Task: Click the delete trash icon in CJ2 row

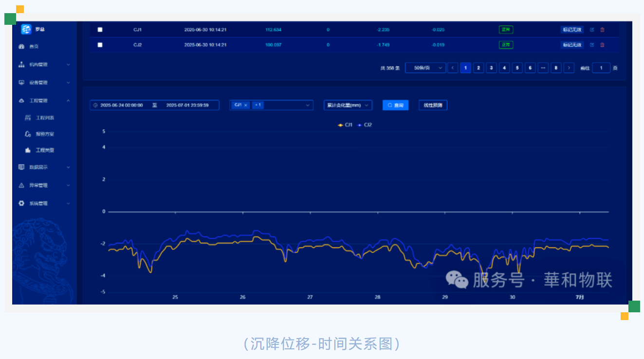Action: [602, 45]
